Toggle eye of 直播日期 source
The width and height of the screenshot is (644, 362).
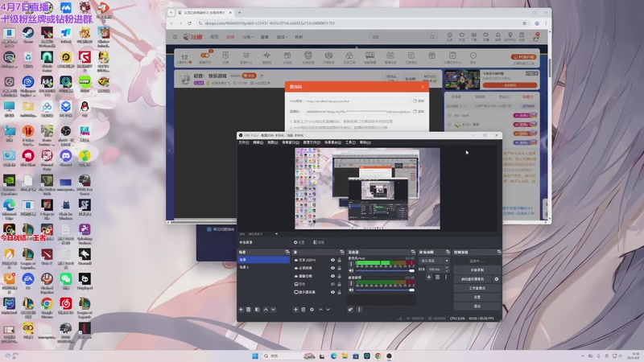click(x=332, y=276)
